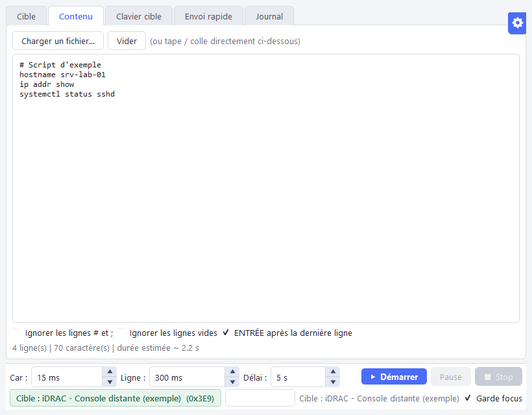Decrease the Car delay with down arrow
This screenshot has height=415, width=532.
click(x=110, y=382)
